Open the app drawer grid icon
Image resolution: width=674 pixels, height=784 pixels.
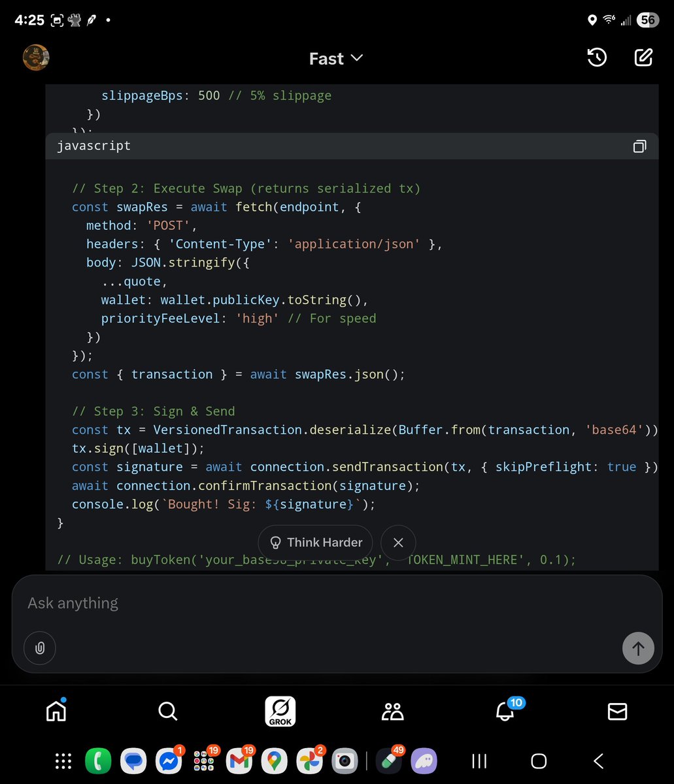click(63, 760)
